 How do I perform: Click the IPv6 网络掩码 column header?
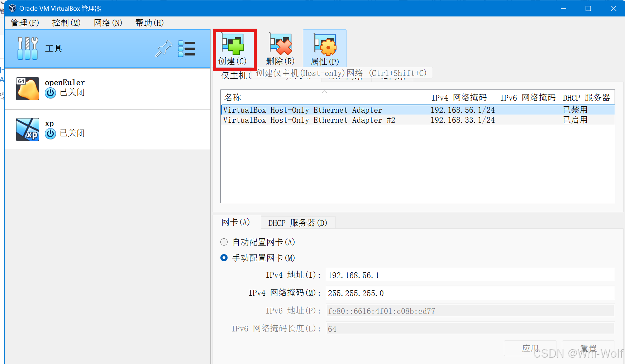[x=528, y=97]
